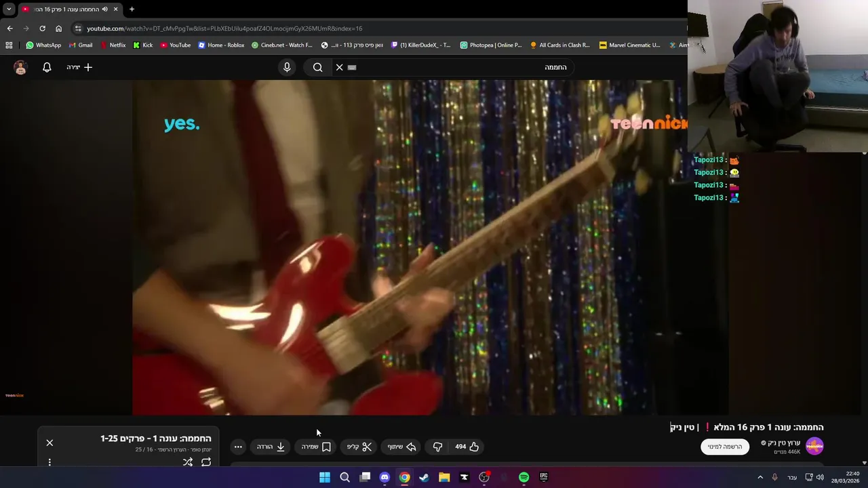Open Discord from the taskbar
The image size is (868, 488).
[x=384, y=477]
